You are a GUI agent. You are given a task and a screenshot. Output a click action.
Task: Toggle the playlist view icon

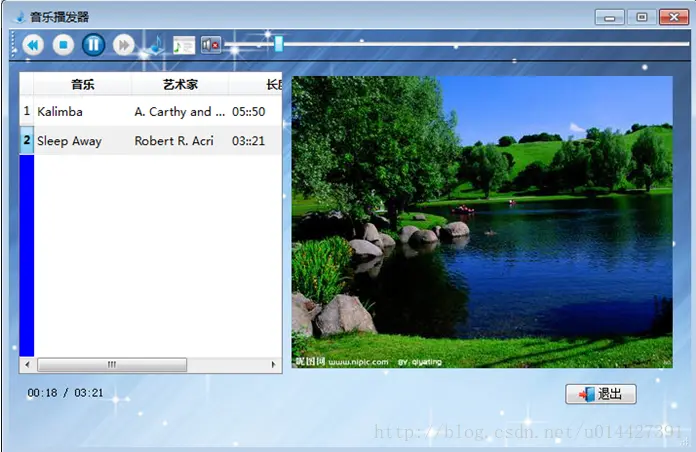tap(184, 45)
